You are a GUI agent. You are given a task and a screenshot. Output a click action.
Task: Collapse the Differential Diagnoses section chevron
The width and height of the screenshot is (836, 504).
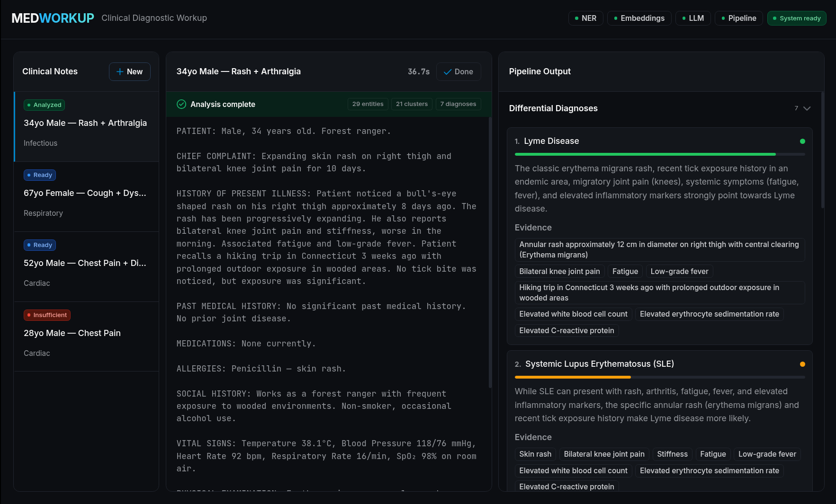(x=807, y=108)
